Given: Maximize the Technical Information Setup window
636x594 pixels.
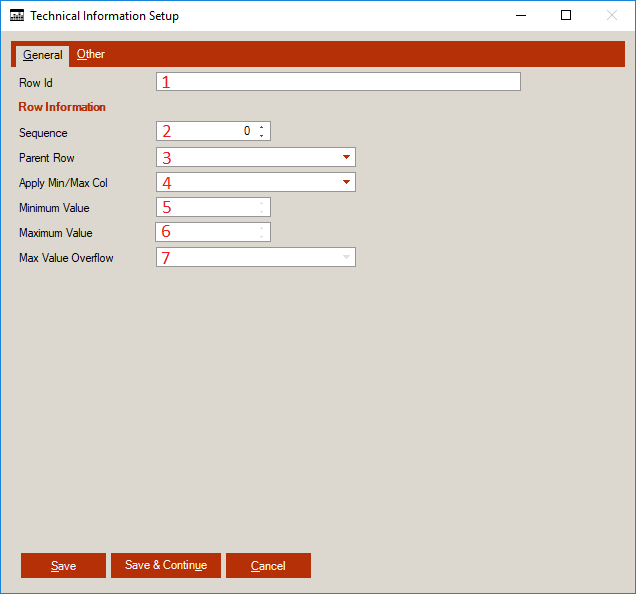Looking at the screenshot, I should pos(566,16).
